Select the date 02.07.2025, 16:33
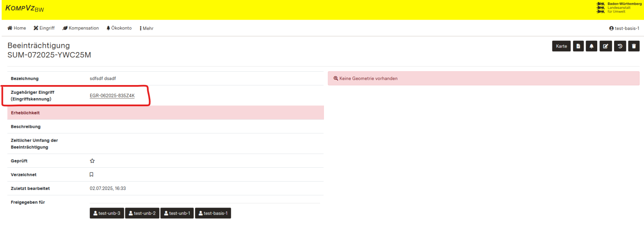The height and width of the screenshot is (239, 644). click(108, 188)
